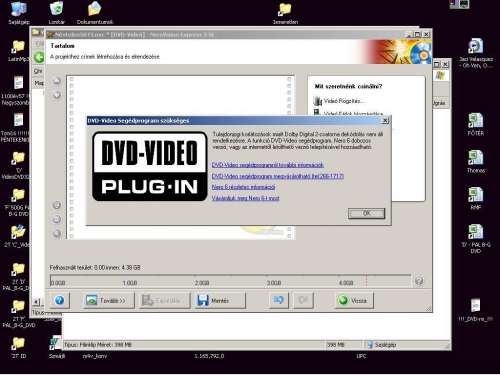Open the Nero 6 related information link
This screenshot has height=375, width=500.
pyautogui.click(x=243, y=187)
